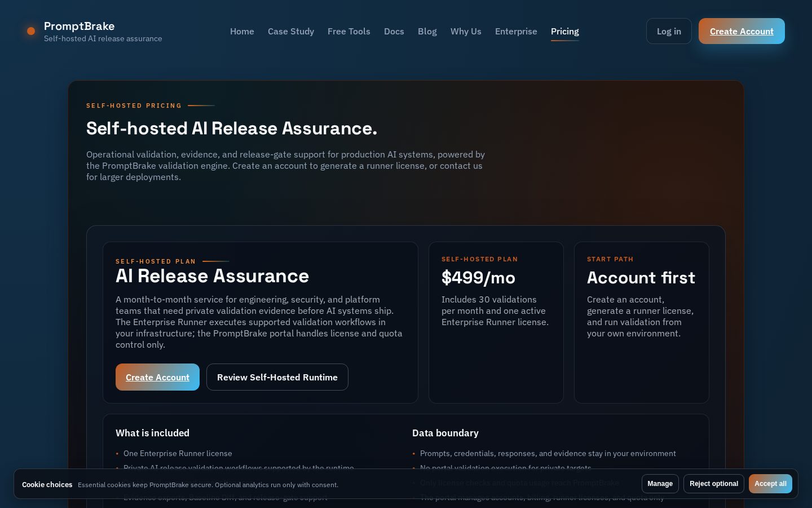Open the Why Us nav item
812x508 pixels.
(466, 31)
